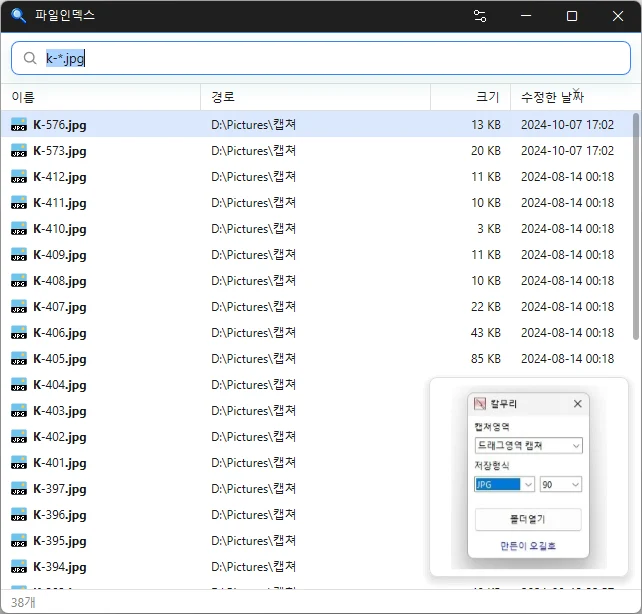Click the 20 KB size cell
This screenshot has width=642, height=614.
pyautogui.click(x=486, y=151)
